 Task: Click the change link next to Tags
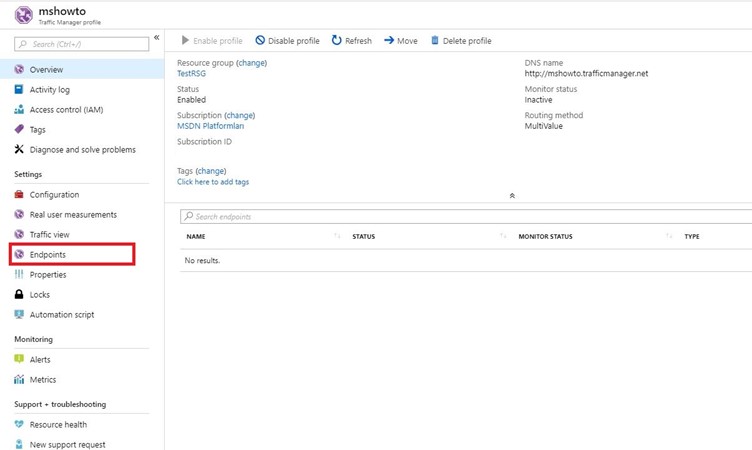coord(211,171)
